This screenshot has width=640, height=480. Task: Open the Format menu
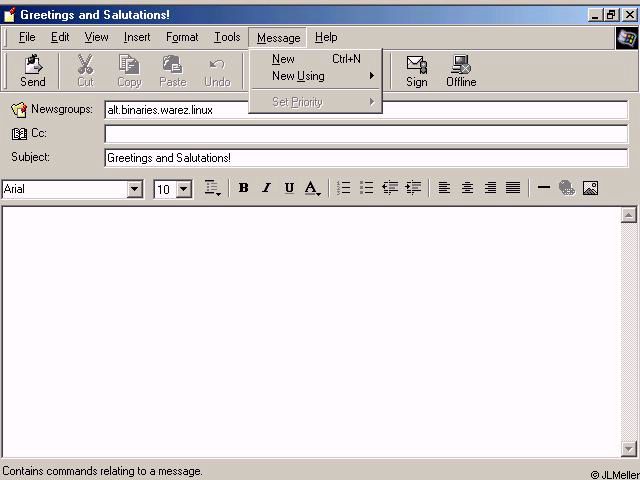pos(182,37)
